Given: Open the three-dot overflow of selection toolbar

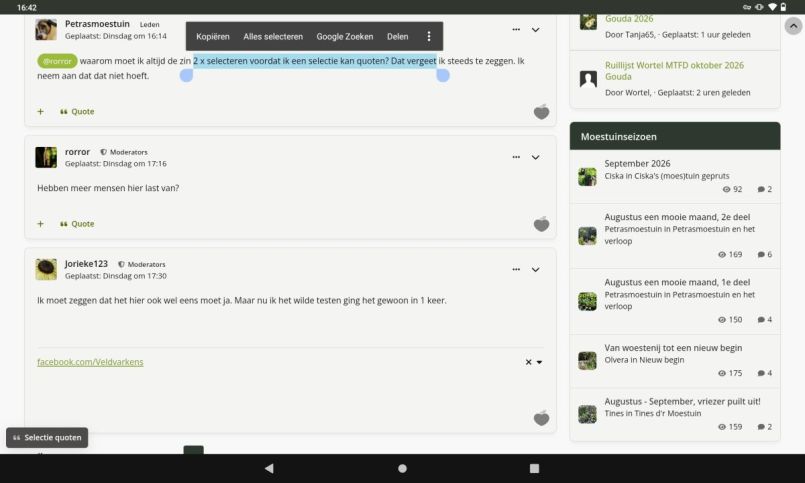Looking at the screenshot, I should 429,36.
